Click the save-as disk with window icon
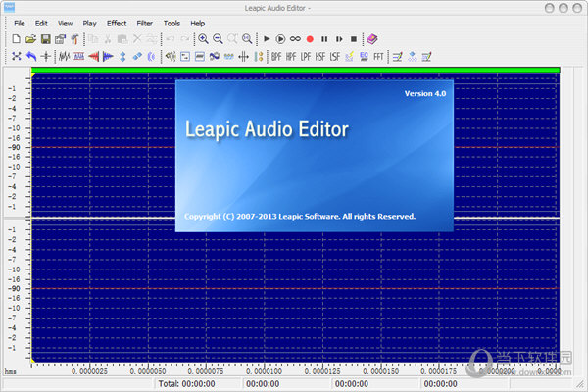The width and height of the screenshot is (588, 392). 60,39
